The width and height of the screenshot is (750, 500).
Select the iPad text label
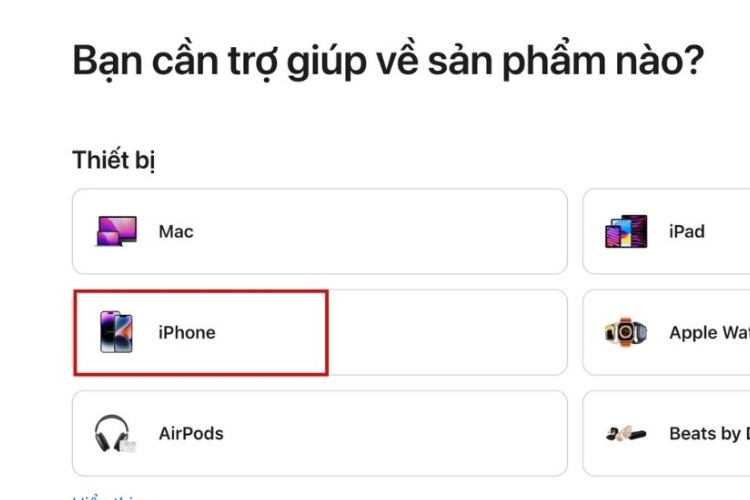click(687, 232)
